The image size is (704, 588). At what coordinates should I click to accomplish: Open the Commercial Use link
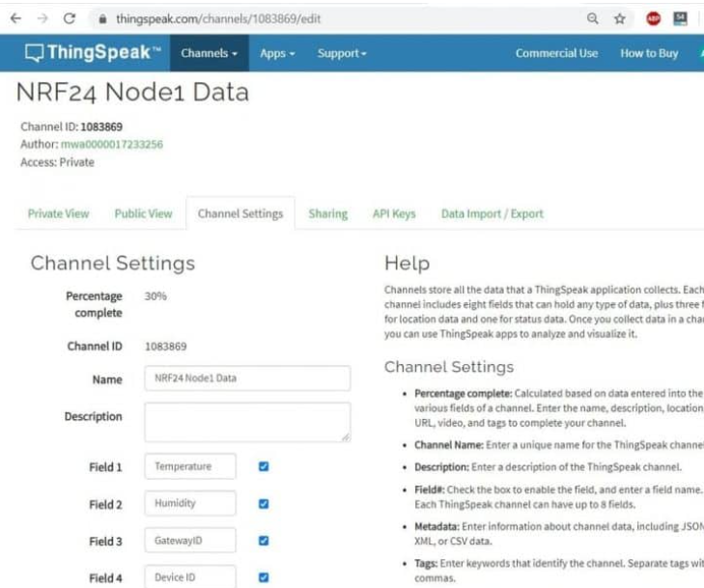pos(556,53)
